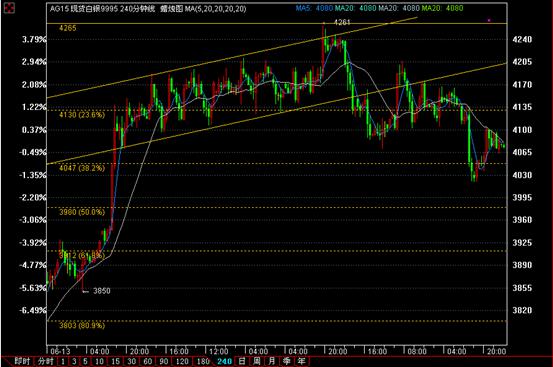Switch to the monthly 月 chart tab
This screenshot has height=367, width=553.
click(272, 361)
